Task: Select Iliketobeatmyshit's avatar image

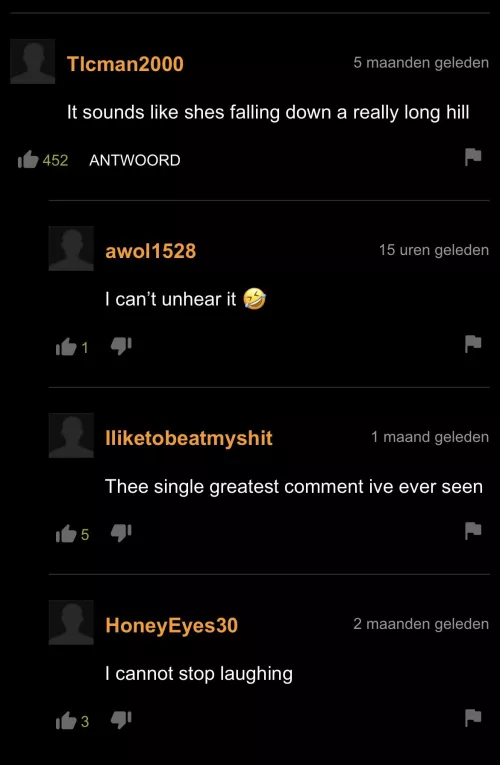Action: click(x=71, y=435)
